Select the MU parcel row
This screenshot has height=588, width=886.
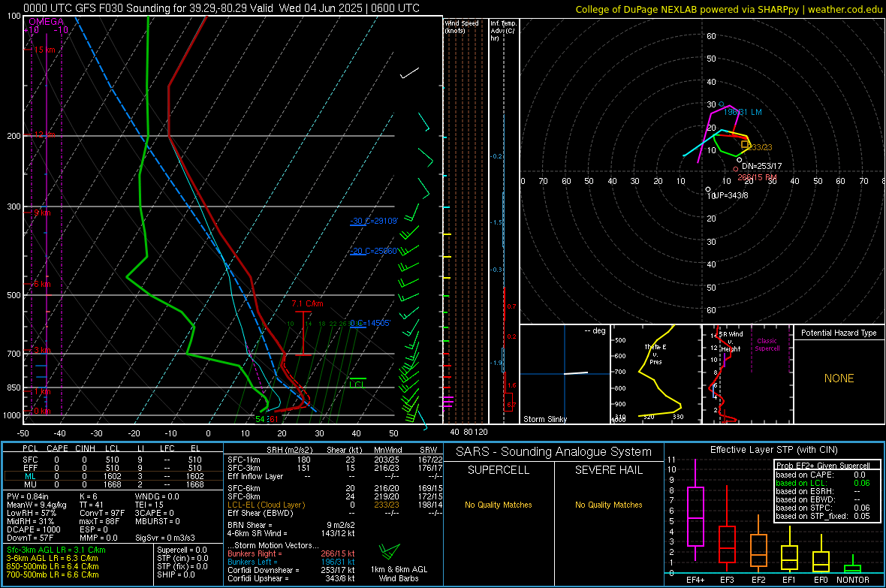[112, 484]
